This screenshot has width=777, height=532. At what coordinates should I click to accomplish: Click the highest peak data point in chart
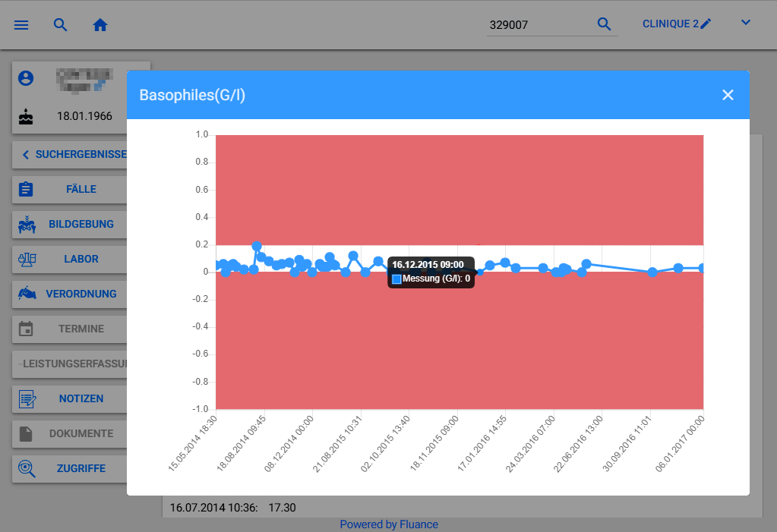point(257,246)
